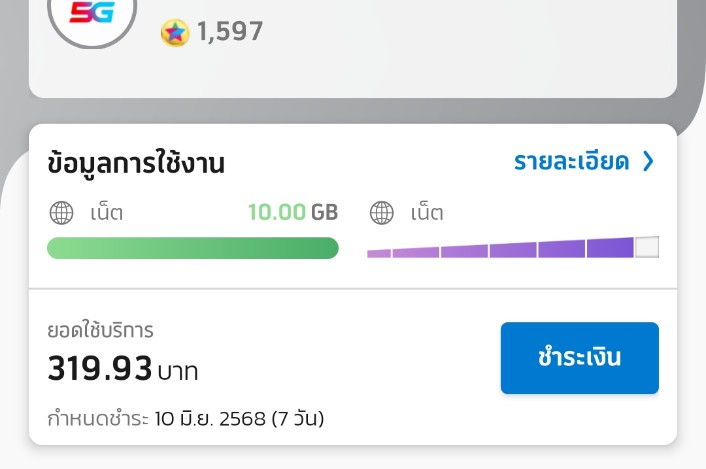Tap the globe icon above purple bars
The height and width of the screenshot is (469, 706).
coord(381,212)
